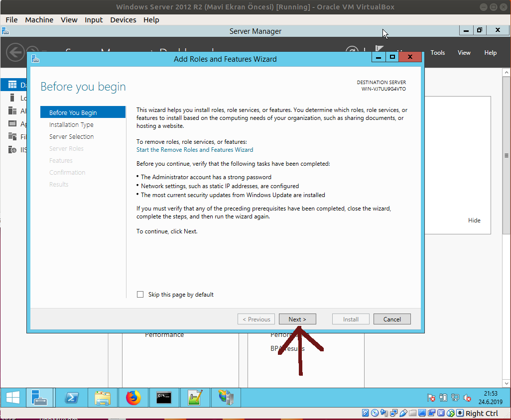The width and height of the screenshot is (511, 420).
Task: Click the power plug tray icon
Action: [x=443, y=398]
